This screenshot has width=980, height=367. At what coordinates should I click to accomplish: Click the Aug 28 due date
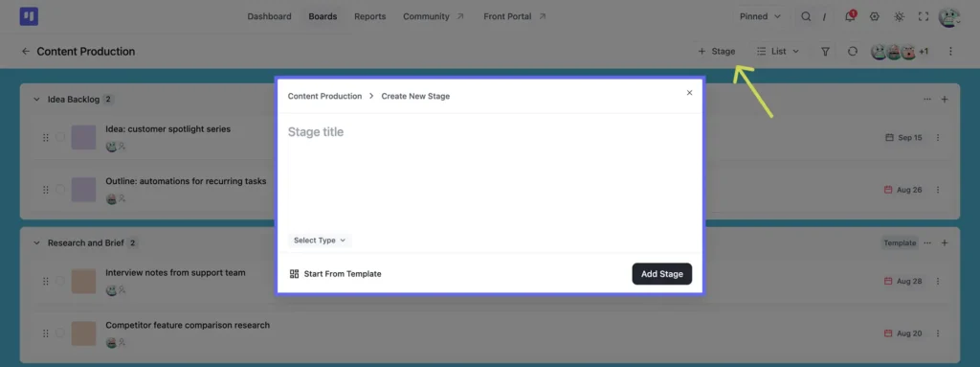point(903,281)
